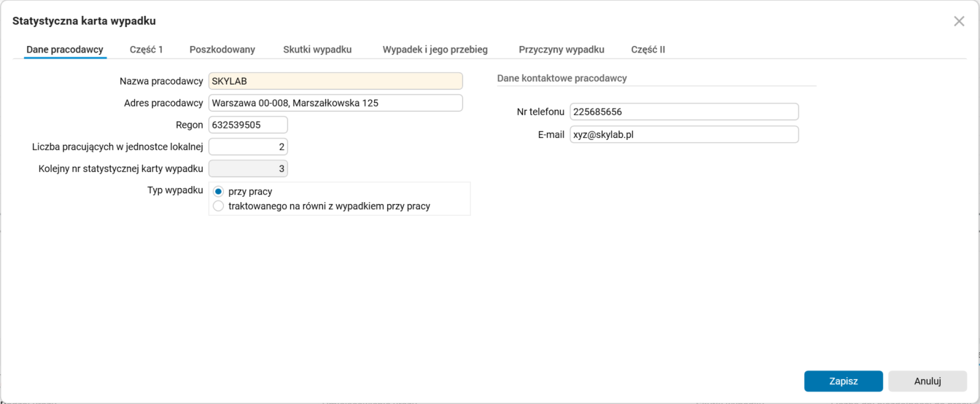Screen dimensions: 980x404
Task: Open the Część 1 tab
Action: 147,50
